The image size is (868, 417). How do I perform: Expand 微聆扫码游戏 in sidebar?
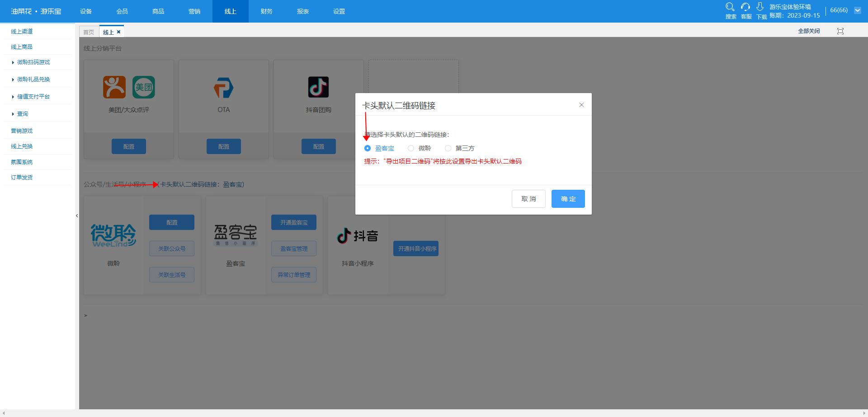[x=33, y=62]
